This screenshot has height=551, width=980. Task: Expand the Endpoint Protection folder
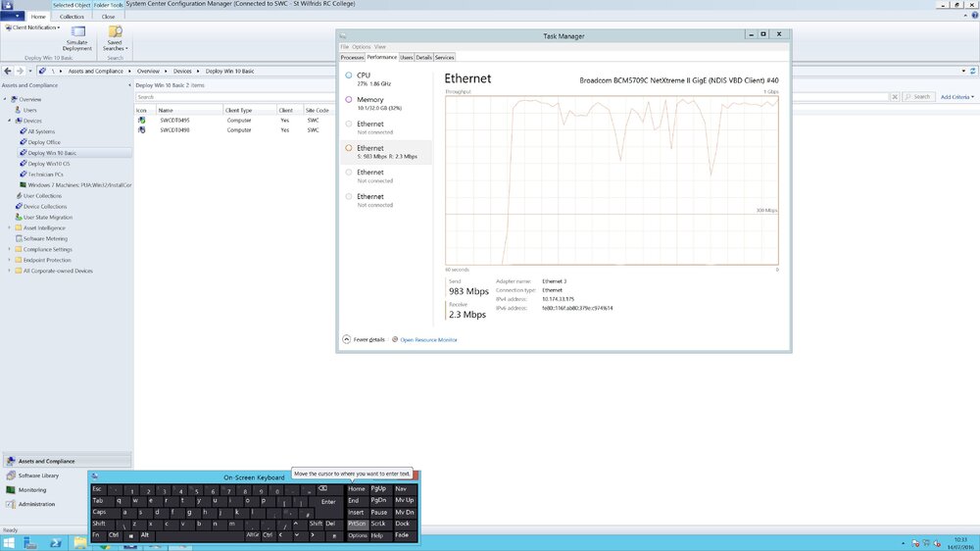click(10, 260)
